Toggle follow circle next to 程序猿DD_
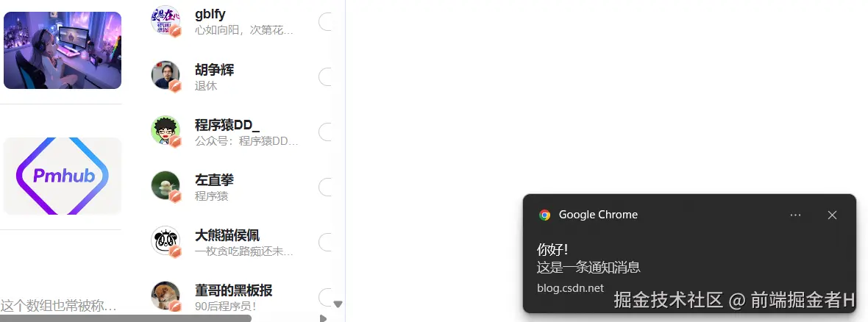Image resolution: width=868 pixels, height=322 pixels. click(x=325, y=132)
